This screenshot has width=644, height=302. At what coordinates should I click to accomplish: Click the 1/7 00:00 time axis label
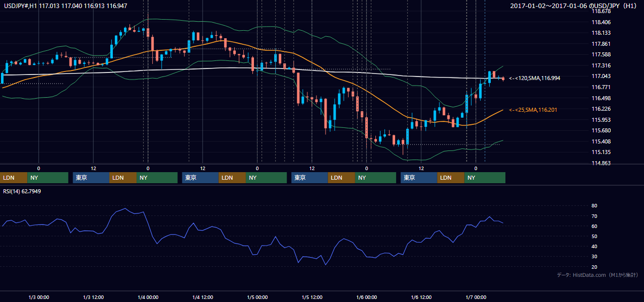[x=476, y=297]
